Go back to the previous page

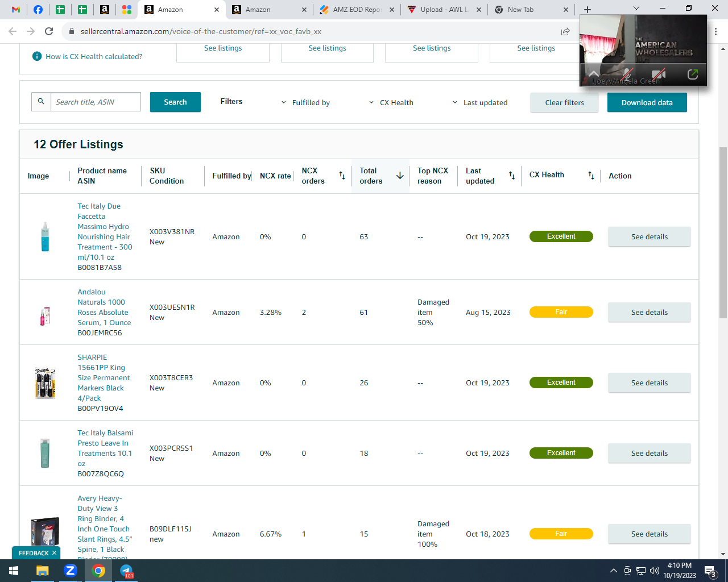coord(13,31)
